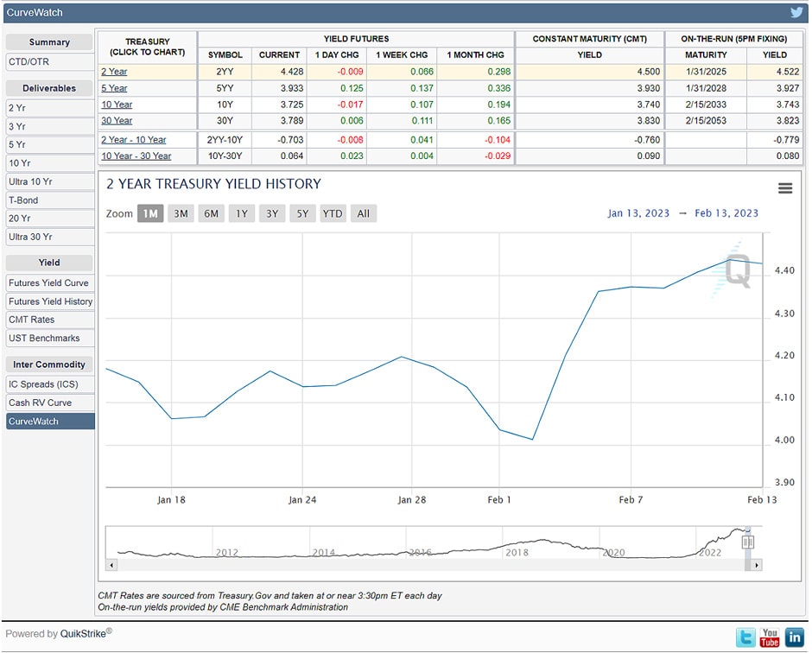Select the 1Y zoom button
The image size is (812, 653).
241,213
